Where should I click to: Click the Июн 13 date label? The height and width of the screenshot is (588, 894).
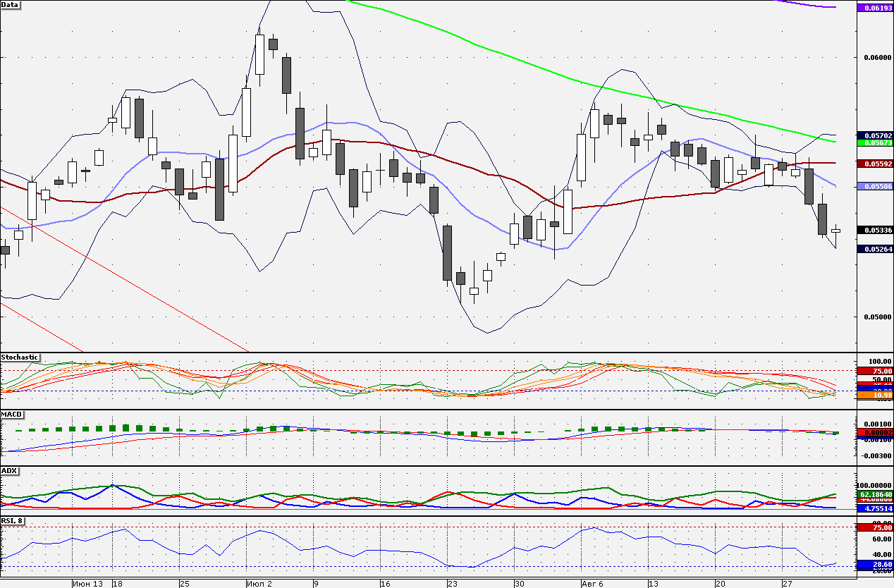point(88,584)
